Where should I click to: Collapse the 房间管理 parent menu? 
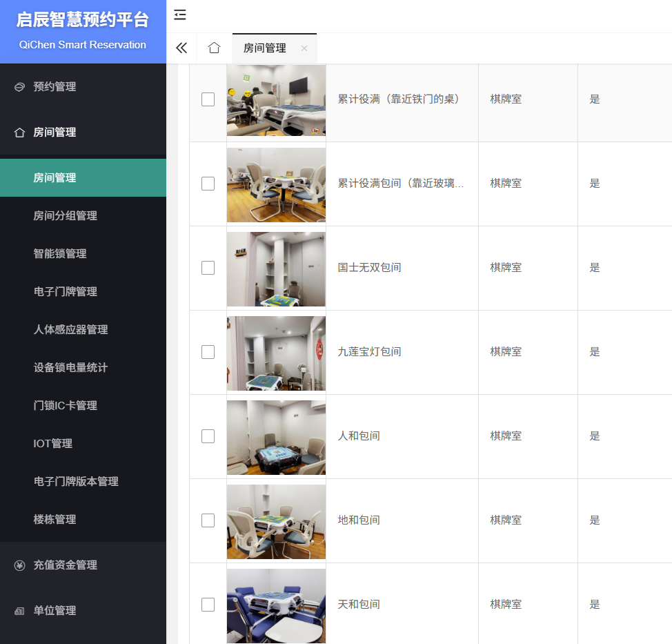[x=83, y=132]
